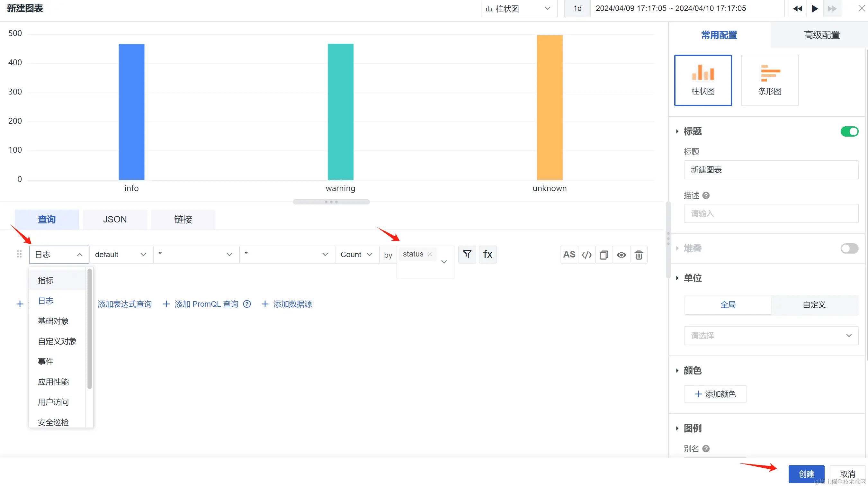This screenshot has width=868, height=487.
Task: Open the fx function icon
Action: pos(488,254)
